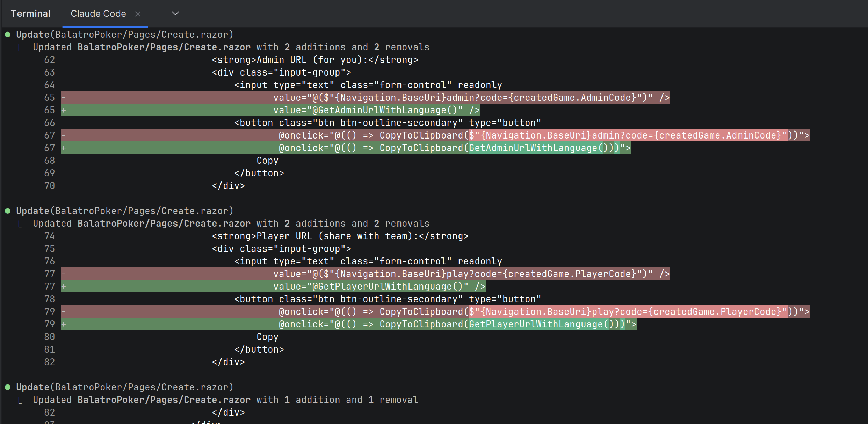Click the green dot beside the second Update
This screenshot has width=868, height=424.
[x=8, y=211]
